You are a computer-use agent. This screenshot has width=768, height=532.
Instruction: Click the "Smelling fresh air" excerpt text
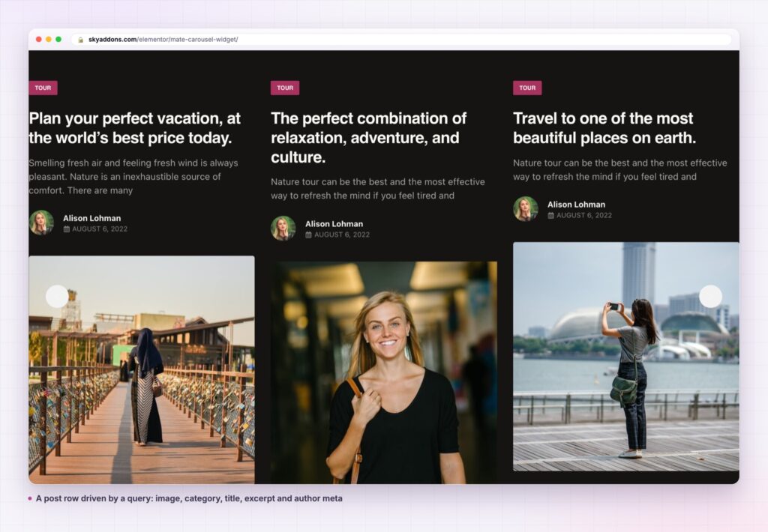tap(133, 177)
